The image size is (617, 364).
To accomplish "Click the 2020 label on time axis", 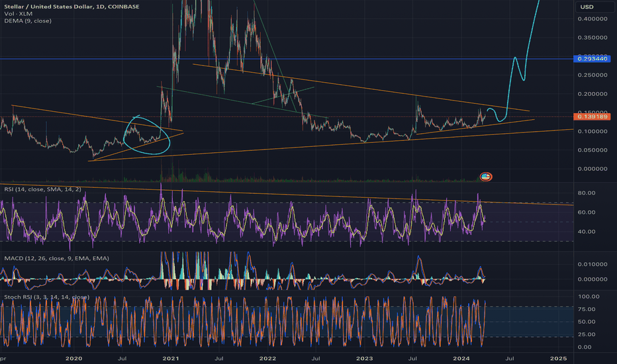I will (x=73, y=358).
